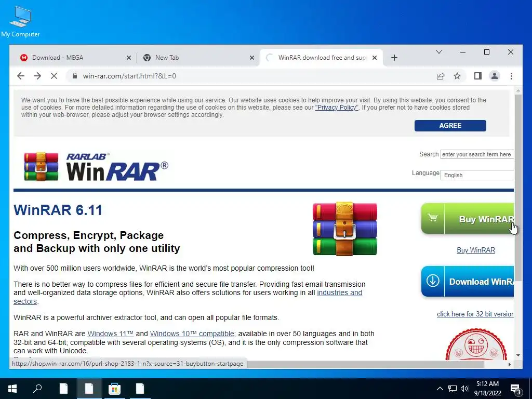Screen dimensions: 532x399
Task: Open taskbar search magnifier
Action: pyautogui.click(x=37, y=388)
